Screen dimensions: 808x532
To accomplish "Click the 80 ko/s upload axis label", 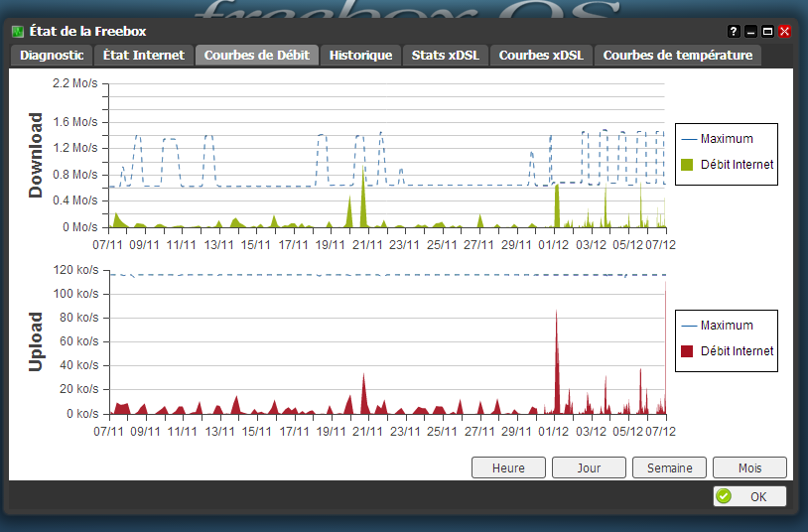I will pos(78,318).
